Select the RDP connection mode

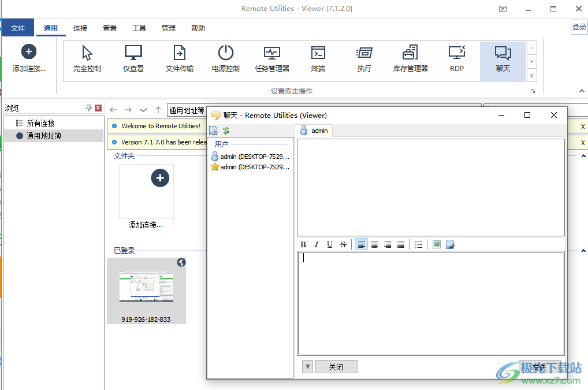tap(457, 59)
